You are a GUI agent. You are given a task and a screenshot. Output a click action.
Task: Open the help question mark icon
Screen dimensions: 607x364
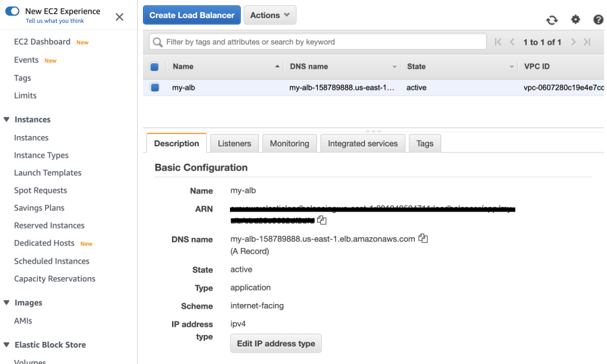point(598,20)
